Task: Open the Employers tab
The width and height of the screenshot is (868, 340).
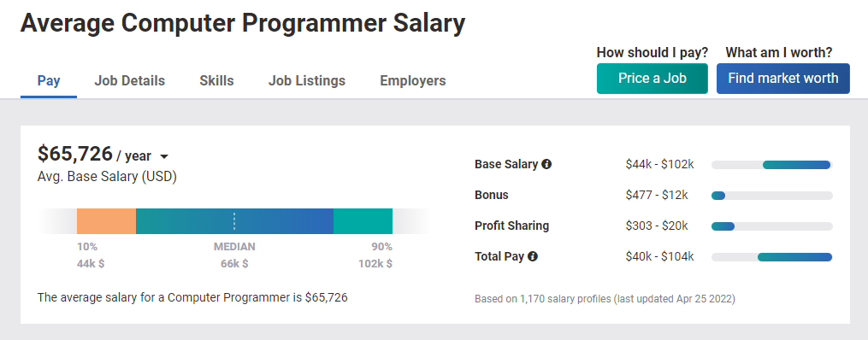Action: 412,80
